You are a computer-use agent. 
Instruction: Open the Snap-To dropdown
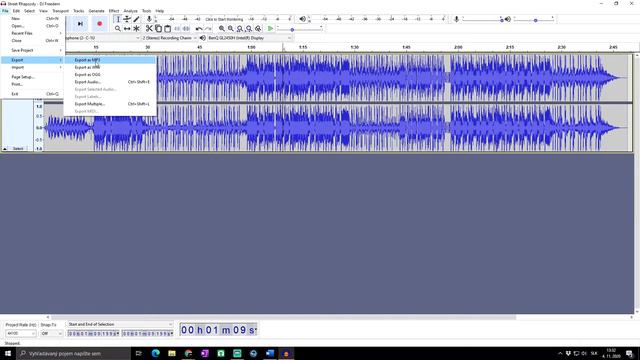tap(51, 333)
